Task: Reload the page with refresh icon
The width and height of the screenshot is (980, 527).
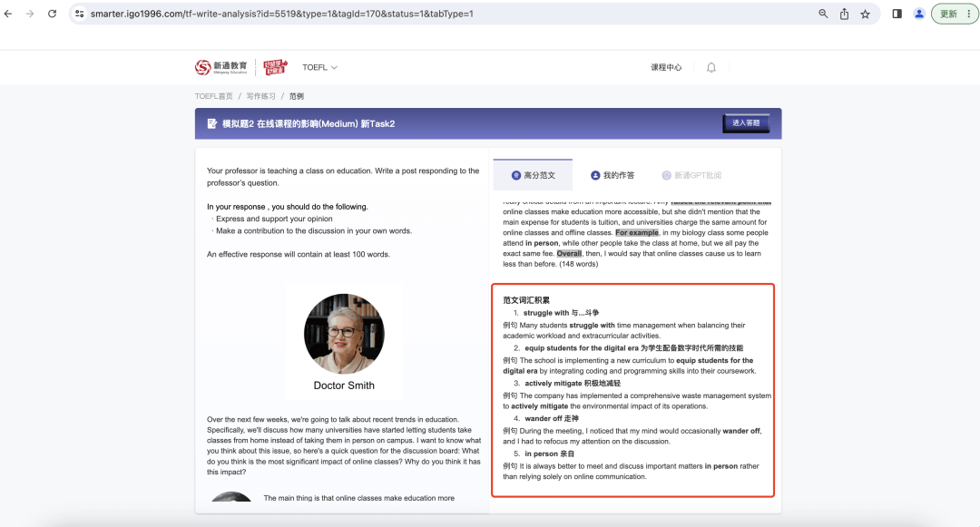Action: [x=52, y=14]
